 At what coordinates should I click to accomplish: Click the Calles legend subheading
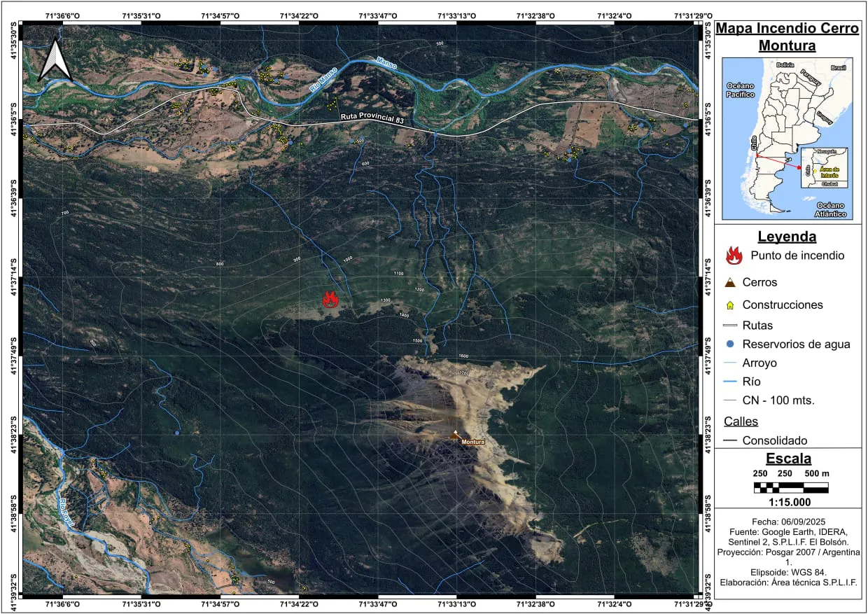[741, 421]
